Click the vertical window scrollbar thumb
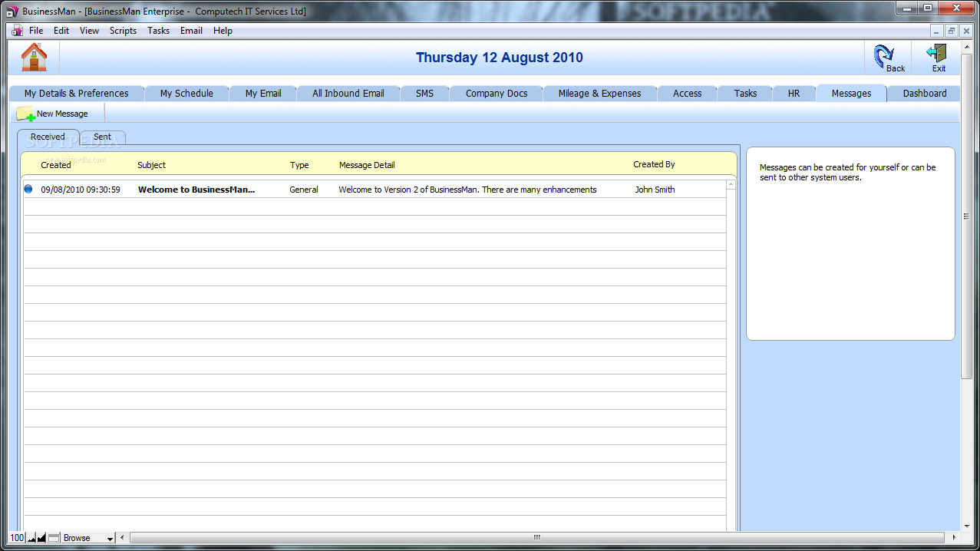980x551 pixels. [966, 217]
